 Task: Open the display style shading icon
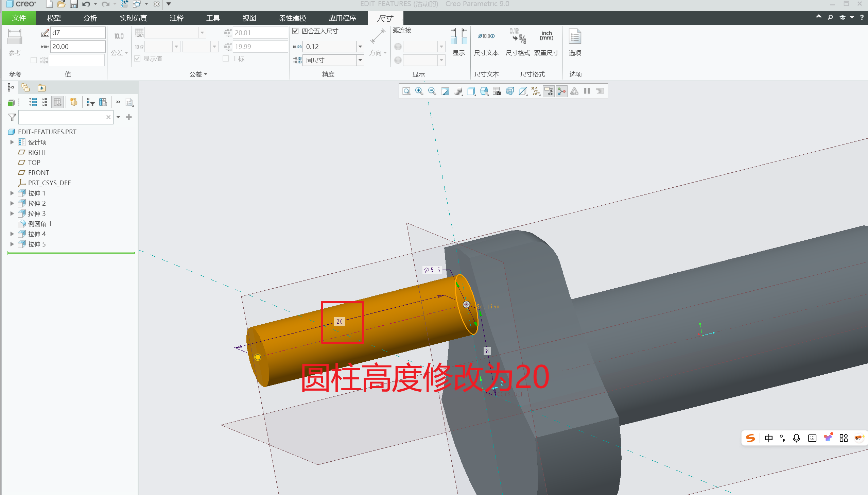tap(458, 91)
